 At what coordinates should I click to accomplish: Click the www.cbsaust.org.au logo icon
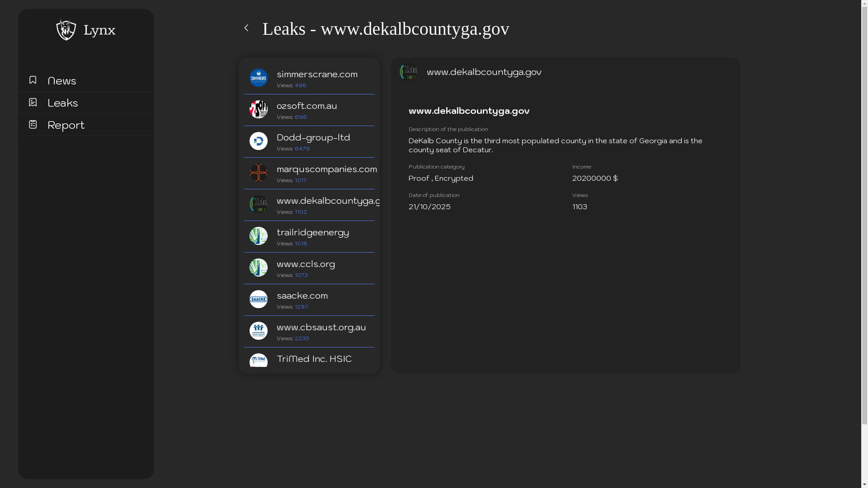coord(259,331)
